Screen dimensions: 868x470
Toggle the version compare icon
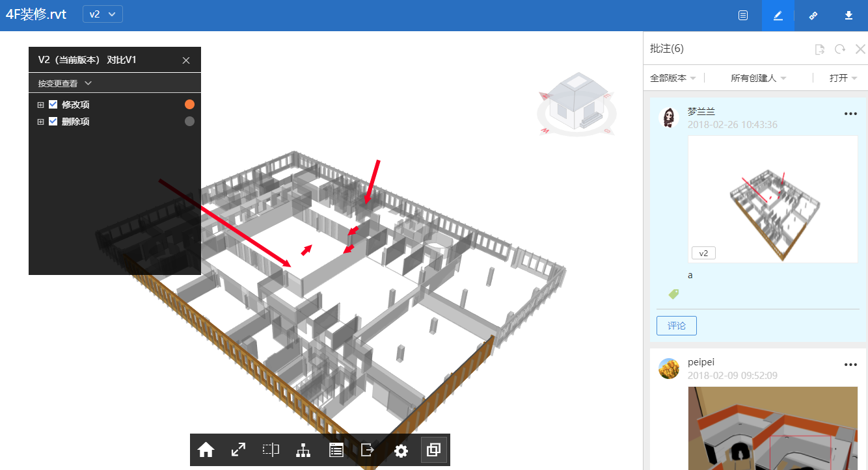[433, 450]
